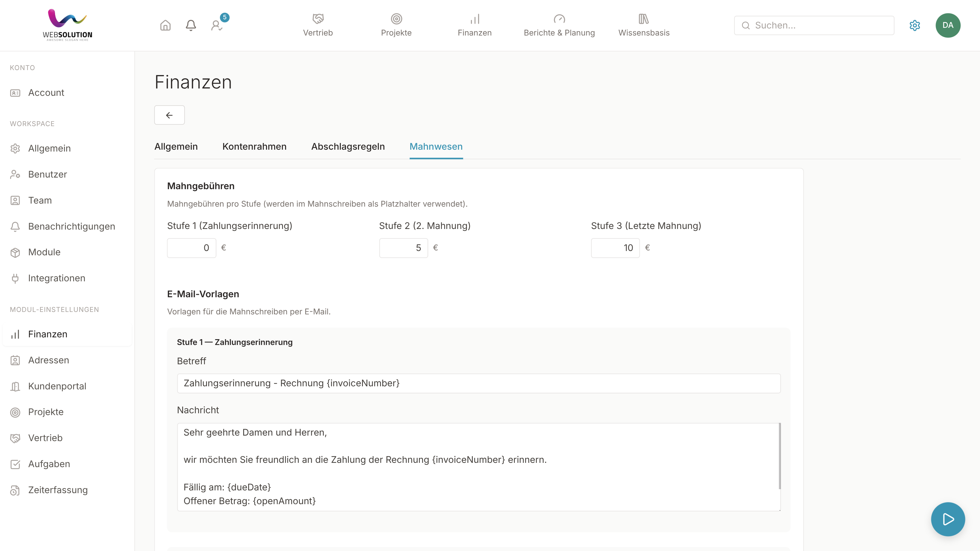980x551 pixels.
Task: Switch to the Abschlagsregeln tab
Action: click(348, 147)
